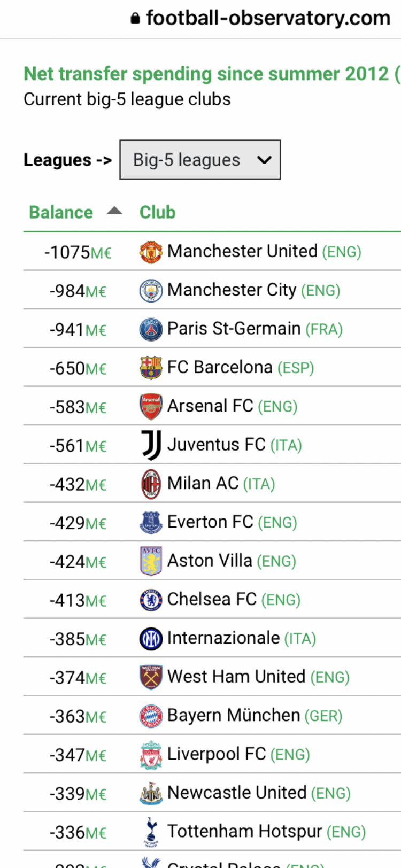Image resolution: width=401 pixels, height=868 pixels.
Task: Click the Newcastle United row
Action: (x=212, y=793)
